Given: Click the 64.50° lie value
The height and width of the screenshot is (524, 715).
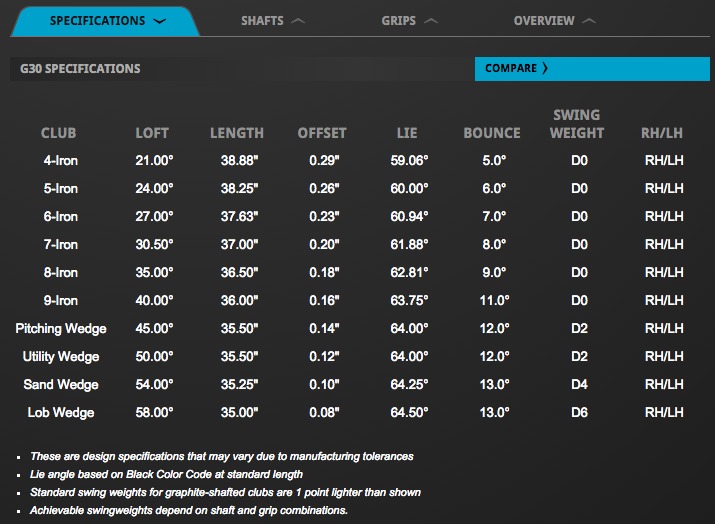Looking at the screenshot, I should 409,413.
